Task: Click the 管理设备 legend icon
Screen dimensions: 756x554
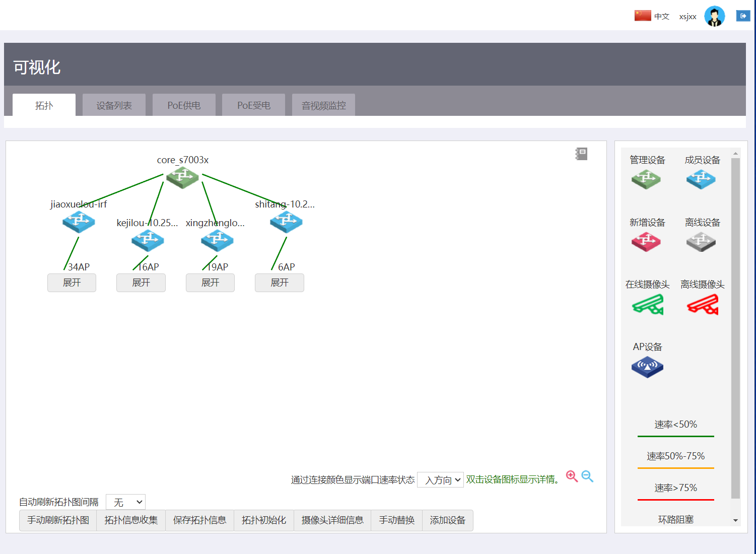Action: (646, 179)
